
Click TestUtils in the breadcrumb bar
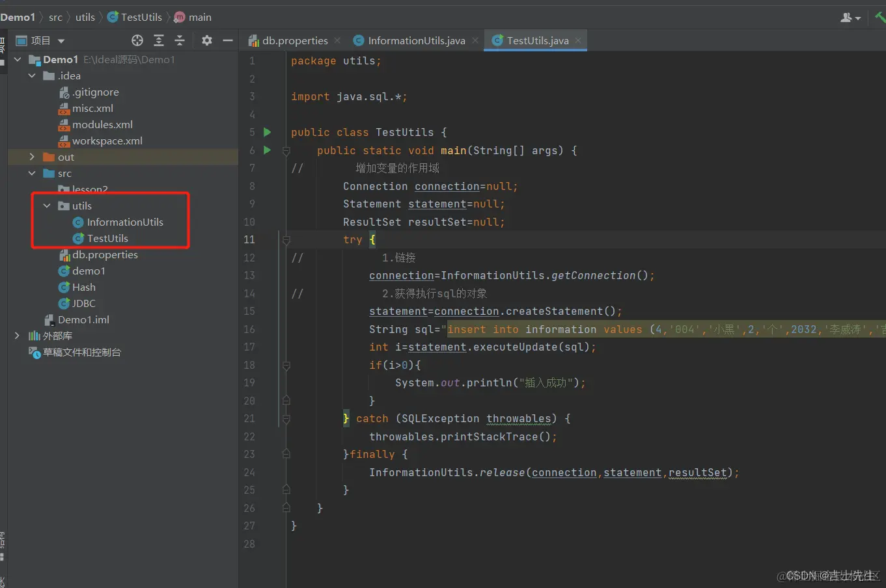coord(135,18)
